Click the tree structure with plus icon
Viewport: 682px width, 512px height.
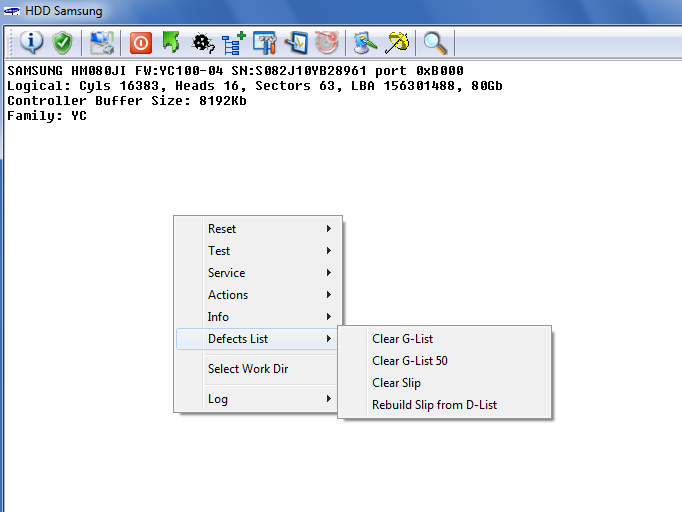(x=234, y=43)
